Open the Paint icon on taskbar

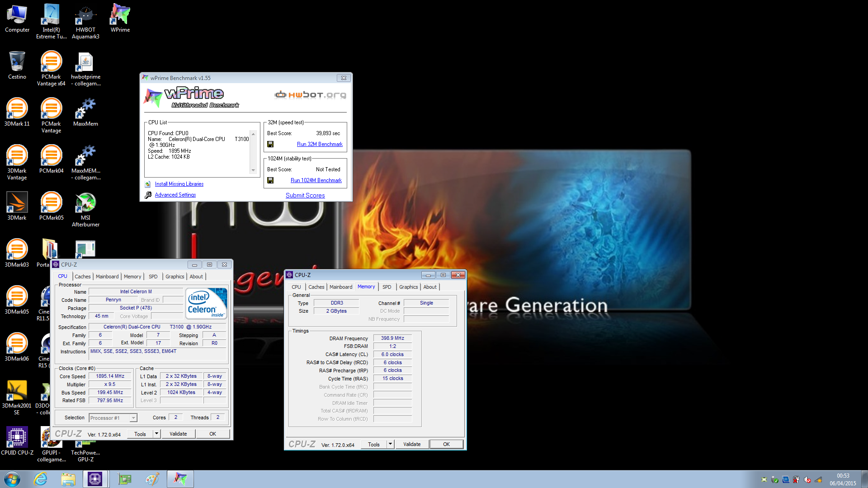pyautogui.click(x=152, y=479)
